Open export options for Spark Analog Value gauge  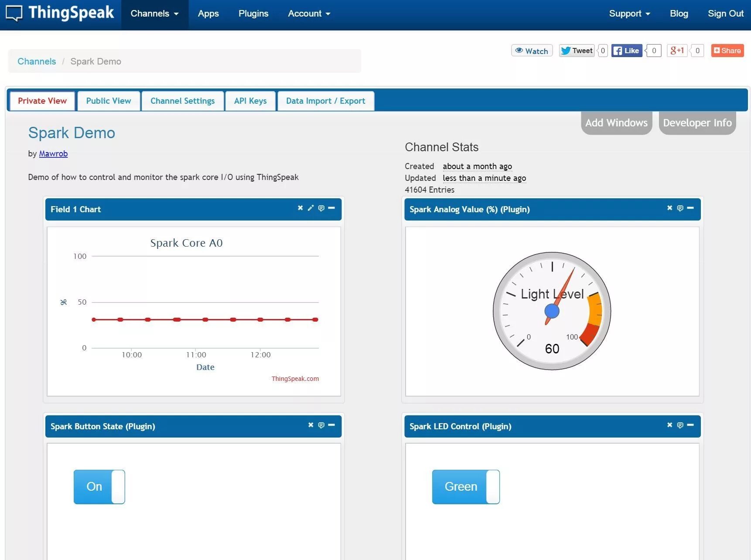(679, 208)
